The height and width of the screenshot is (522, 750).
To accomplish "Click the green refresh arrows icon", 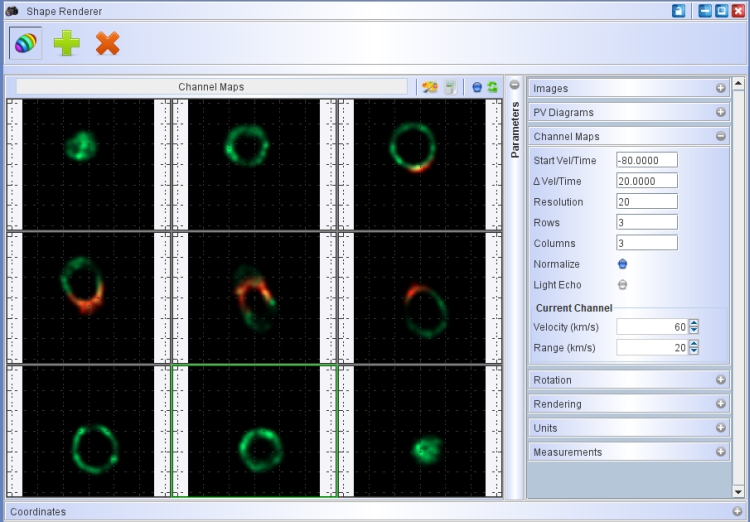I will (492, 87).
